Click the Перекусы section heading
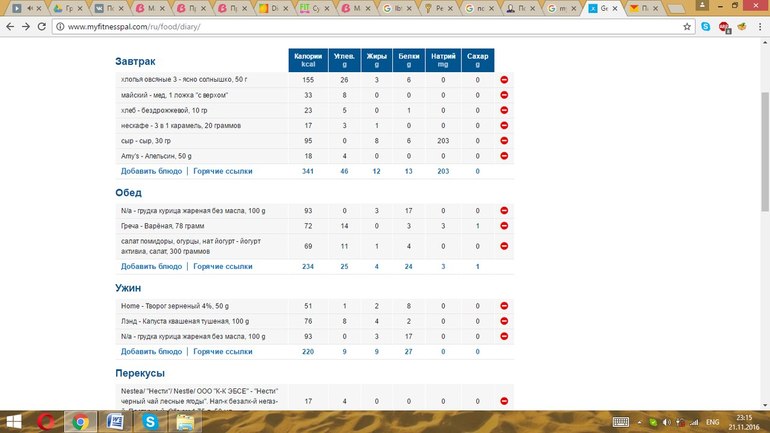 click(x=140, y=373)
